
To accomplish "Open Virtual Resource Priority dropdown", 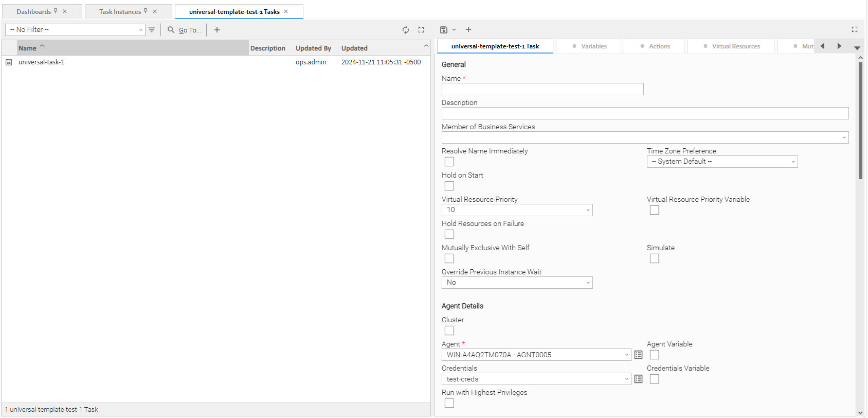I will 517,210.
